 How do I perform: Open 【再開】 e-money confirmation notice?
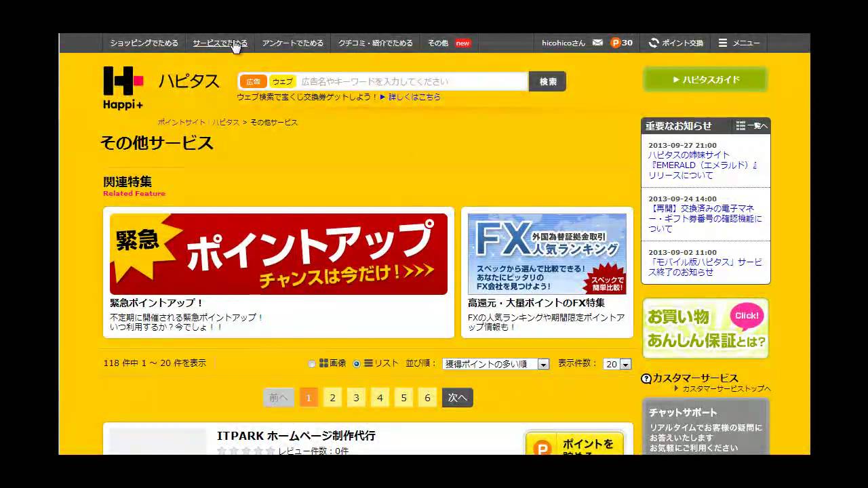point(705,219)
